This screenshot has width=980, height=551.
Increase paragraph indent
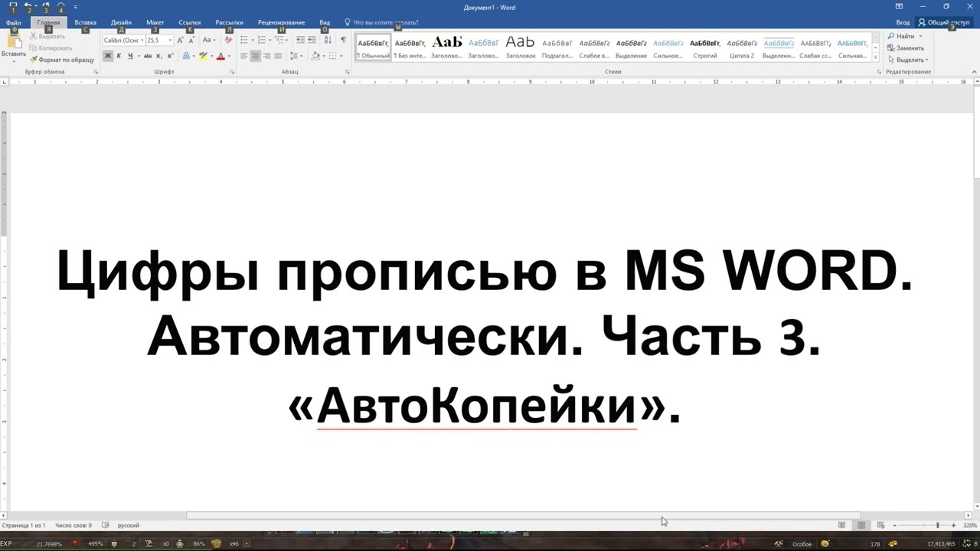312,40
